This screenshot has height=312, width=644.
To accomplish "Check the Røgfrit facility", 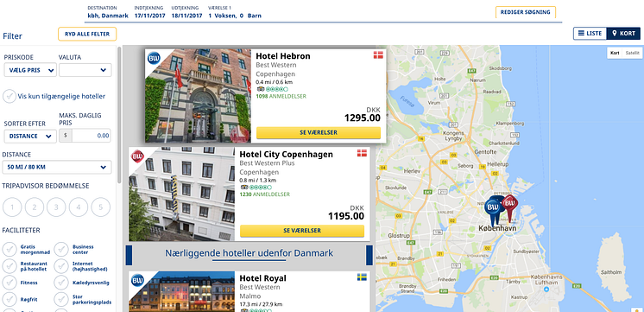I will [9, 299].
